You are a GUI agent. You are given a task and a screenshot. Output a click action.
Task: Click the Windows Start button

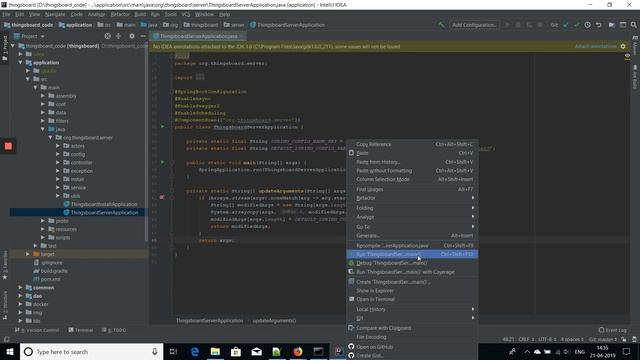click(10, 352)
